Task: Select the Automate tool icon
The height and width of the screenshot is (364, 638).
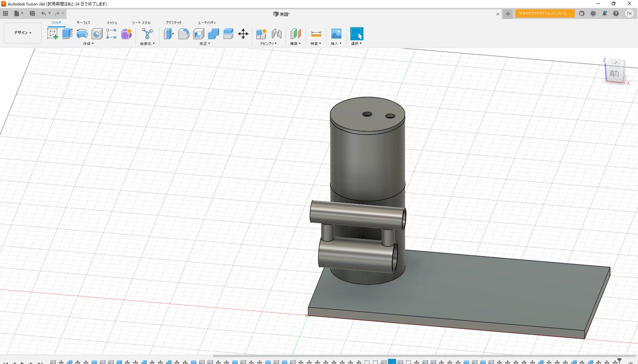Action: (x=147, y=34)
